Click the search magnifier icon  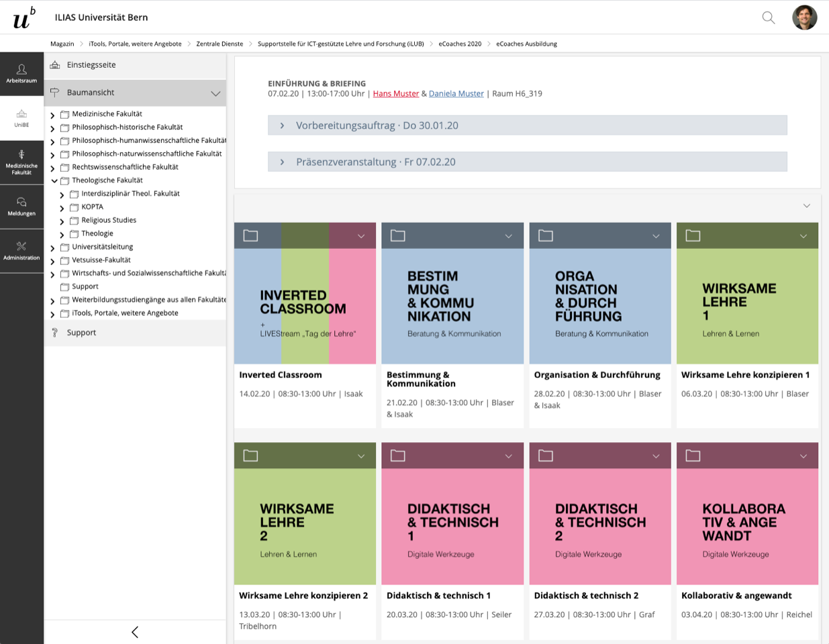(x=769, y=17)
